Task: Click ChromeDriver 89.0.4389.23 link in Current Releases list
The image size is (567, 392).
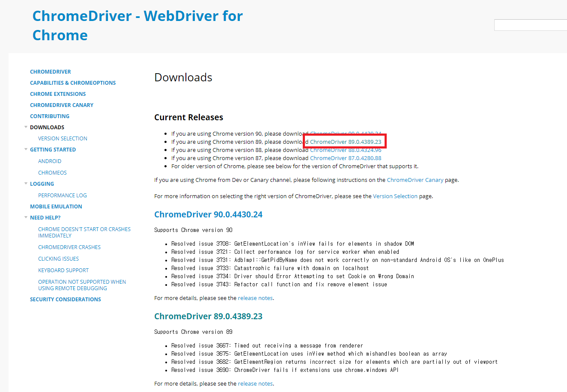Action: click(346, 142)
